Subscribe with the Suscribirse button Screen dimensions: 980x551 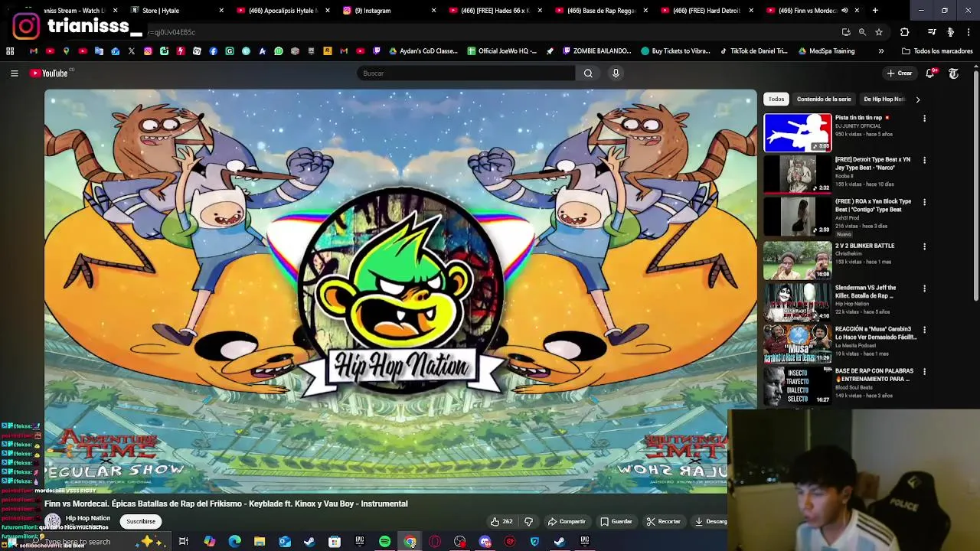140,522
